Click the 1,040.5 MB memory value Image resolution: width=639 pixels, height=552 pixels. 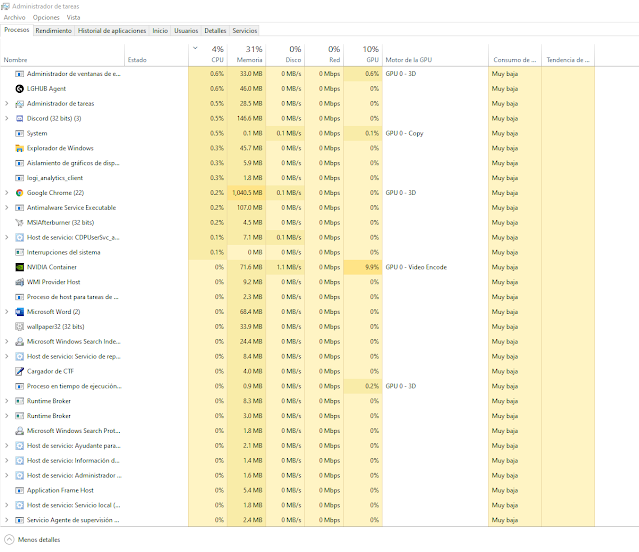pyautogui.click(x=247, y=193)
